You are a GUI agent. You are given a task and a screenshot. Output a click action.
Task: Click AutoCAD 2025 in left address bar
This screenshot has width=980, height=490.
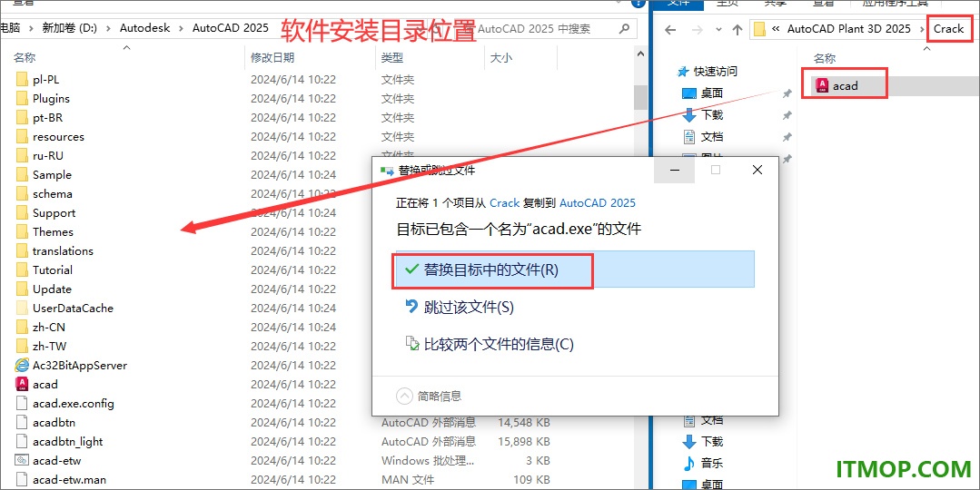coord(231,28)
